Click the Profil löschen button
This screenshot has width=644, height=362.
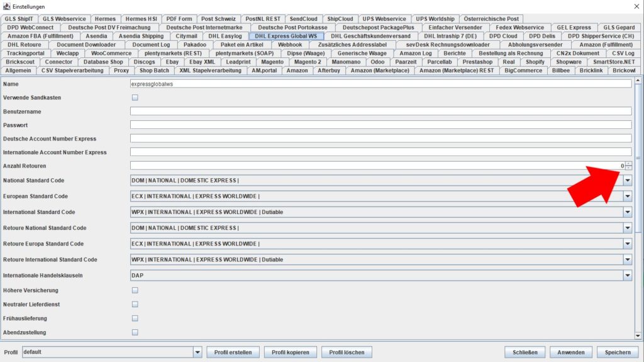pos(347,353)
